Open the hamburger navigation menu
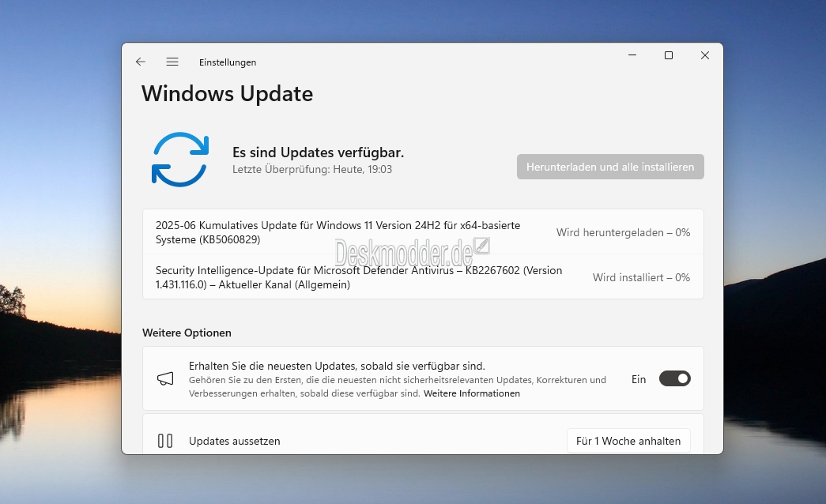Screen dimensions: 826x504 (172, 62)
